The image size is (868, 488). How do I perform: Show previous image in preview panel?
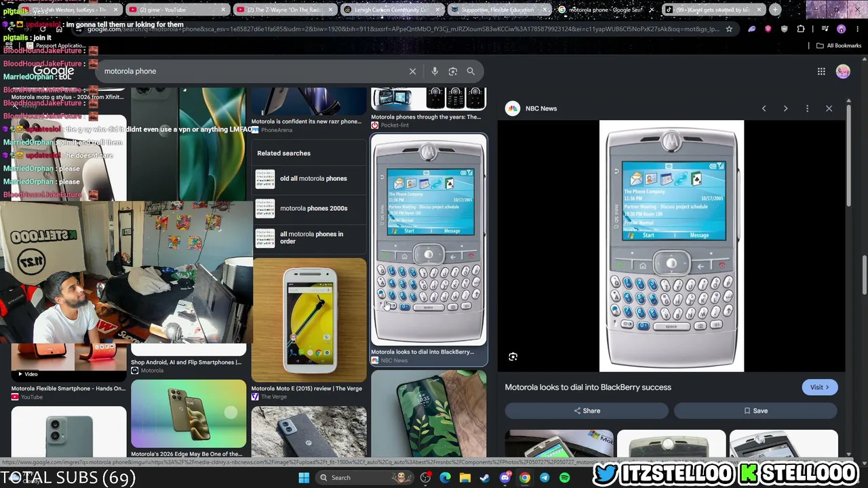pyautogui.click(x=764, y=108)
